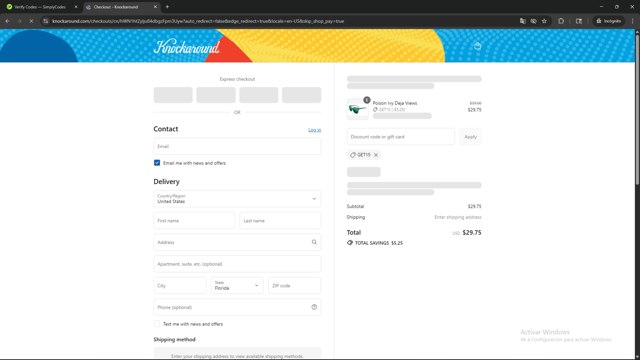The height and width of the screenshot is (360, 640).
Task: Click the Phone optional field
Action: (237, 307)
